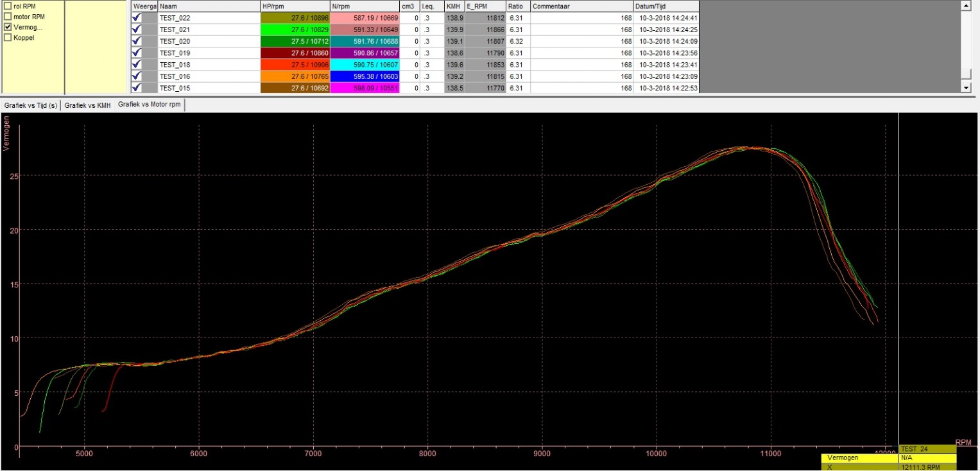Viewport: 980px width, 471px height.
Task: Click the KMH value 139.6
Action: pyautogui.click(x=455, y=64)
